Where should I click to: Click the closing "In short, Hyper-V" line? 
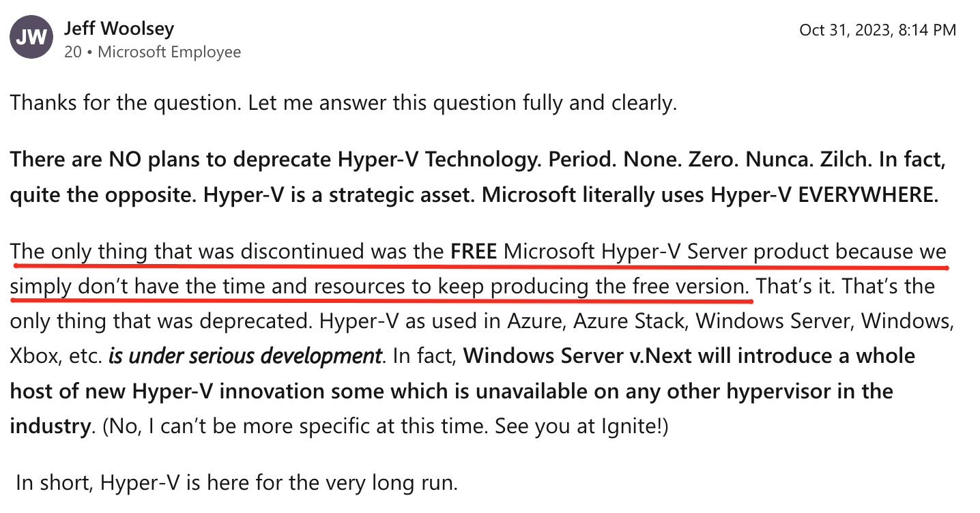point(235,483)
